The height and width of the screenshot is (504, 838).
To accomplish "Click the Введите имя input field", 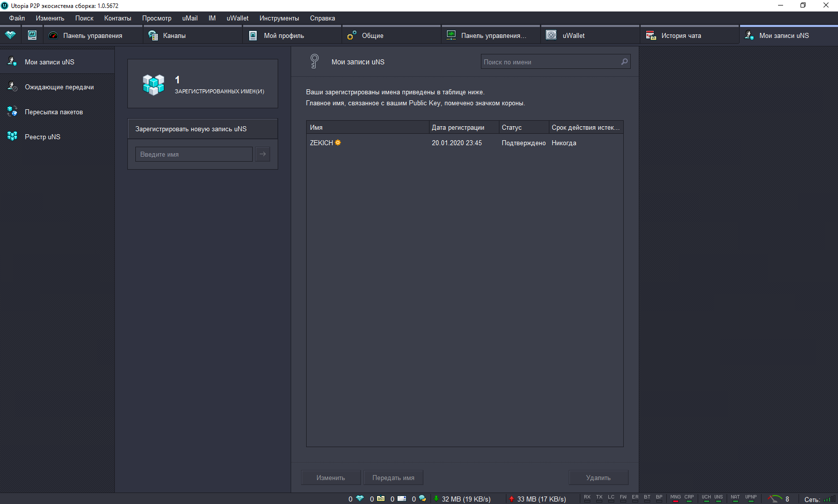I will 194,154.
